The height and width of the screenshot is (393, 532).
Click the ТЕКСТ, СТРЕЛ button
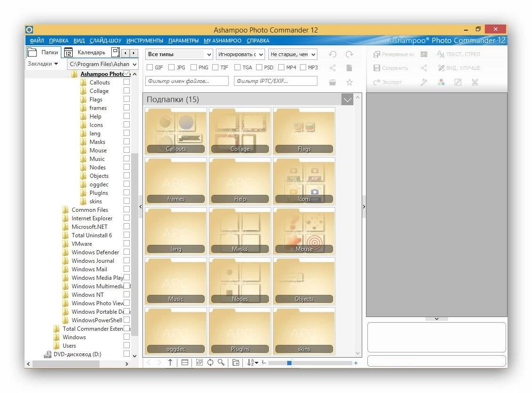tap(458, 54)
